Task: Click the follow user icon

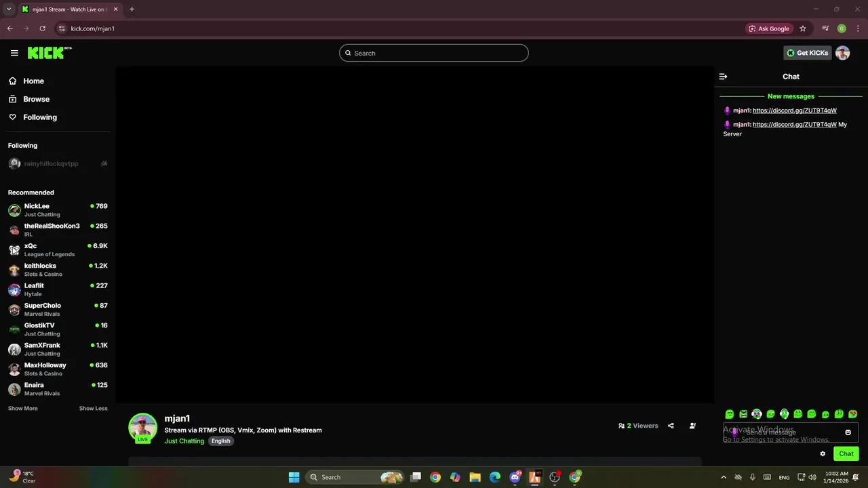Action: (692, 426)
